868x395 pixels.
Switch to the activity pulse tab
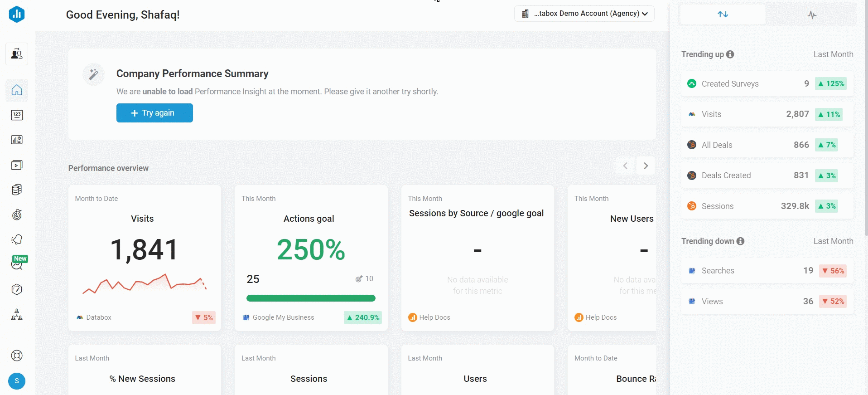[x=812, y=15]
